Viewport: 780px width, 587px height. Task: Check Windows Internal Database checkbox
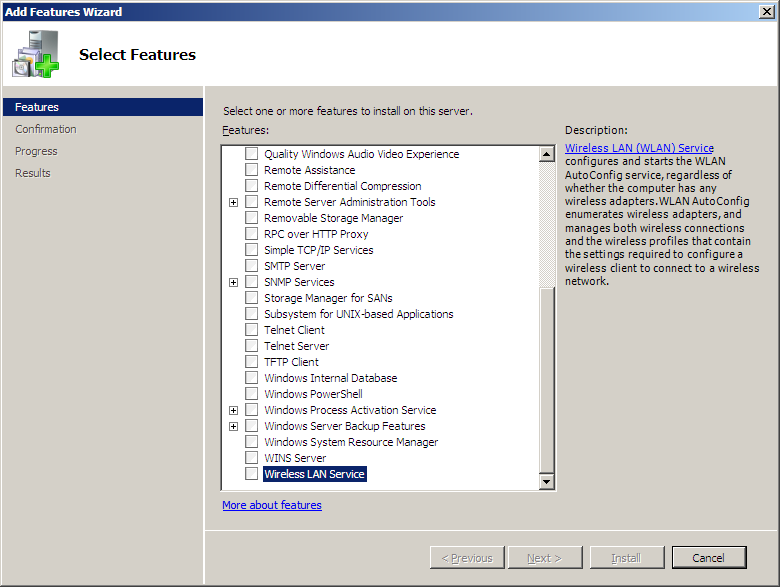[x=252, y=378]
